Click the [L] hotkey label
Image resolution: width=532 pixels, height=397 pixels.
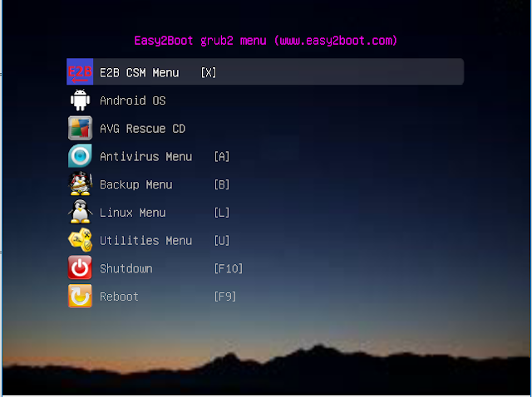coord(222,213)
